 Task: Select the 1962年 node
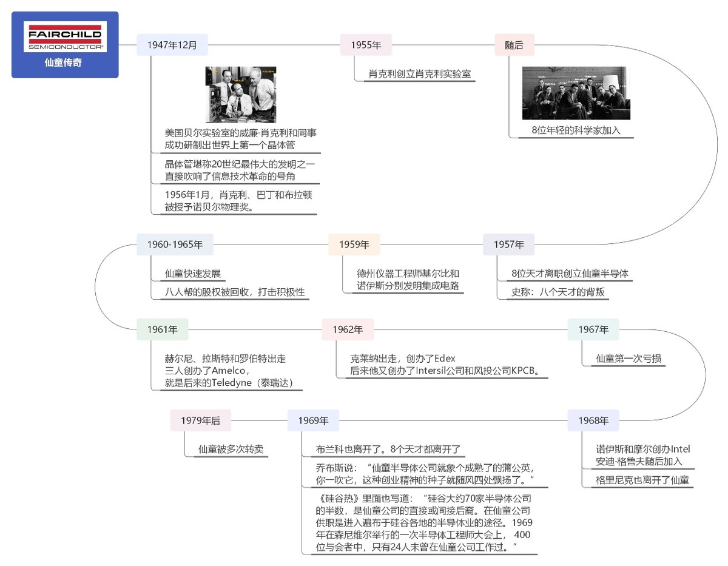coord(347,329)
